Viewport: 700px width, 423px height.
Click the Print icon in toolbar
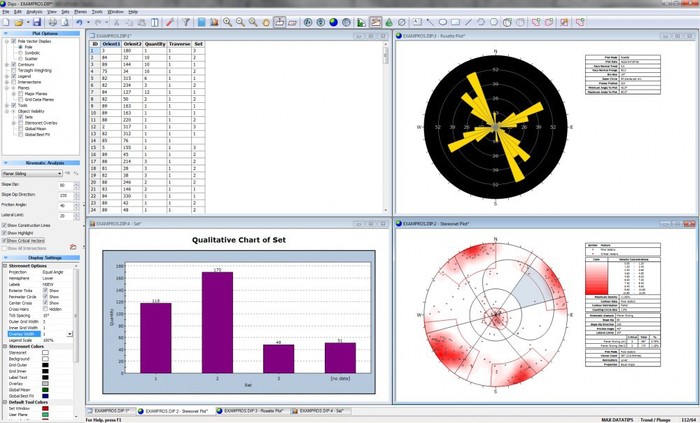(x=50, y=21)
